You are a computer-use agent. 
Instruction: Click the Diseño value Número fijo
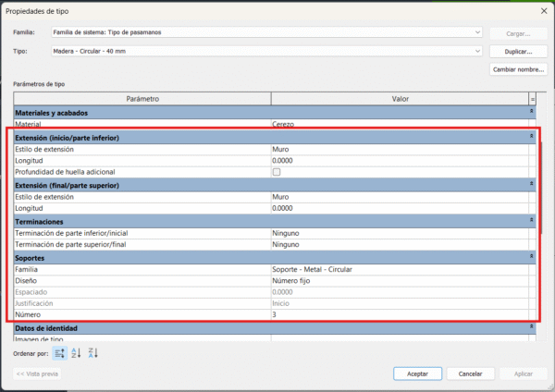398,280
